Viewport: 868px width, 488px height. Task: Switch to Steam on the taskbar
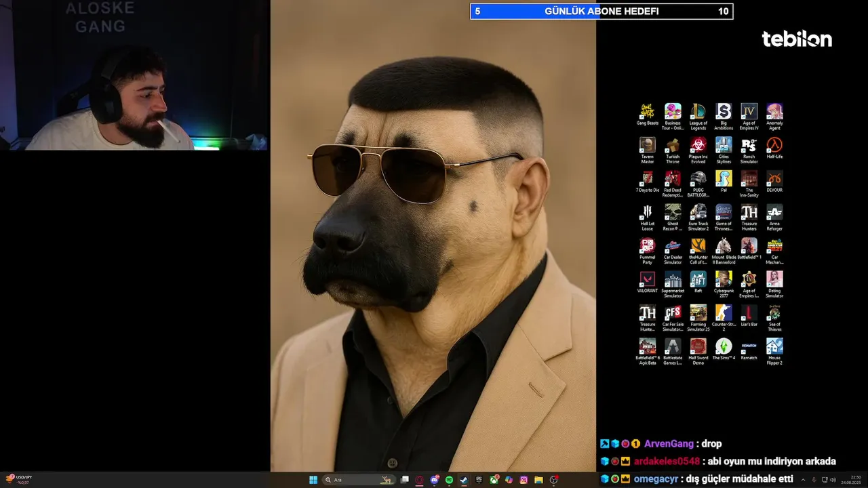(x=465, y=480)
